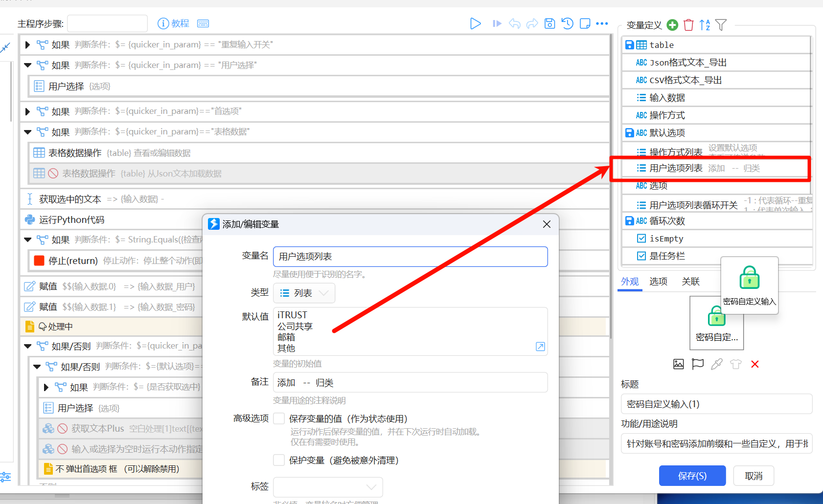The width and height of the screenshot is (823, 504).
Task: Select the 是任务栏 boolean variable
Action: [x=717, y=256]
